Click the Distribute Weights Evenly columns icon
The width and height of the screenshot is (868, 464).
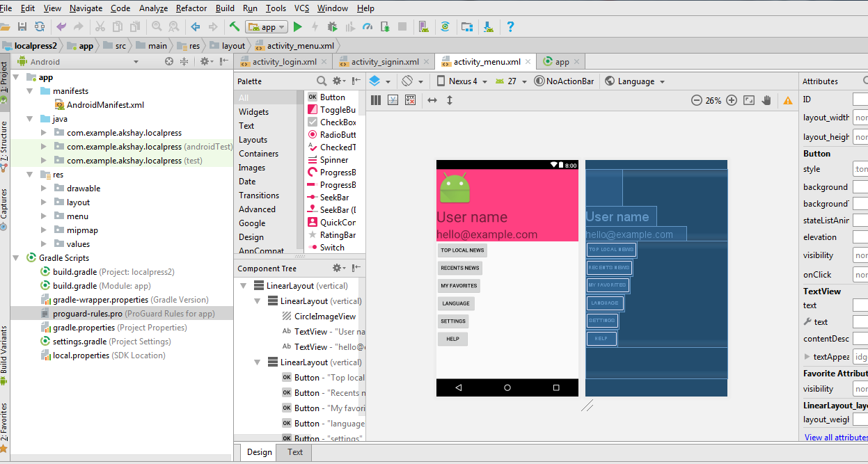pyautogui.click(x=376, y=100)
